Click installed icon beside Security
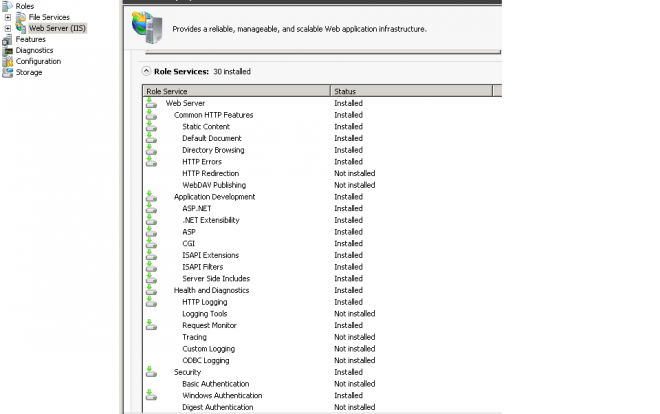Image resolution: width=660 pixels, height=414 pixels. 151,372
